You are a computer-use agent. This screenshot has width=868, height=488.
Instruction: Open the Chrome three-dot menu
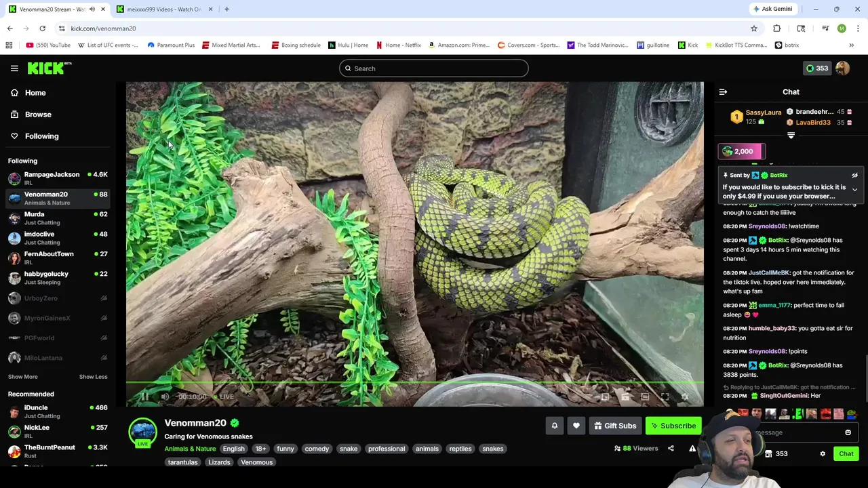click(x=858, y=28)
